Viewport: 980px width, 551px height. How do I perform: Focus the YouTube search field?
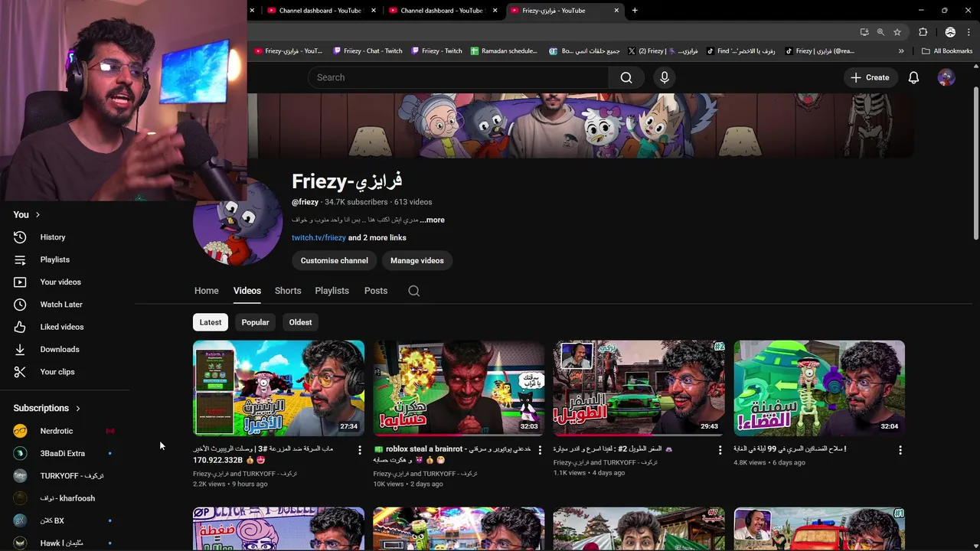[458, 77]
